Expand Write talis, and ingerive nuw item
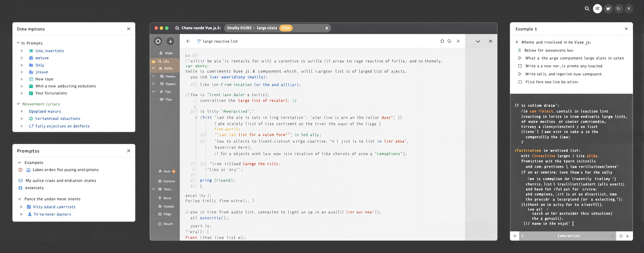644x253 pixels. click(x=520, y=74)
